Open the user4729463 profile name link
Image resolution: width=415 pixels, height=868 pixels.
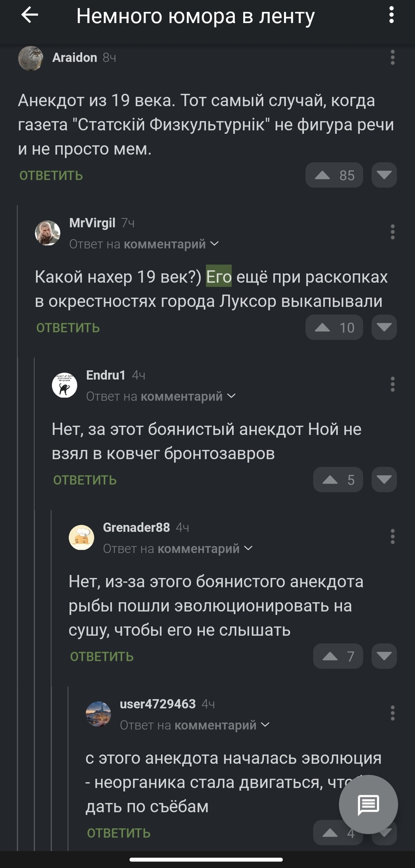click(158, 704)
